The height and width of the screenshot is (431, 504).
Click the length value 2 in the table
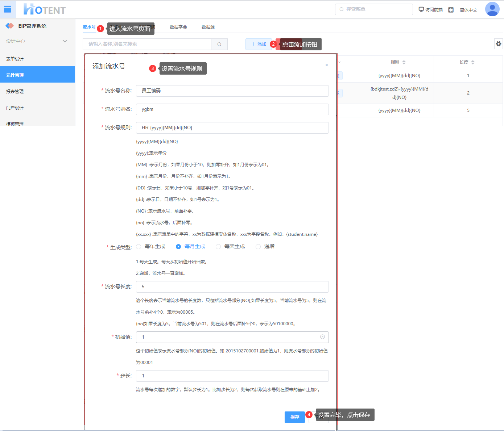pos(468,93)
